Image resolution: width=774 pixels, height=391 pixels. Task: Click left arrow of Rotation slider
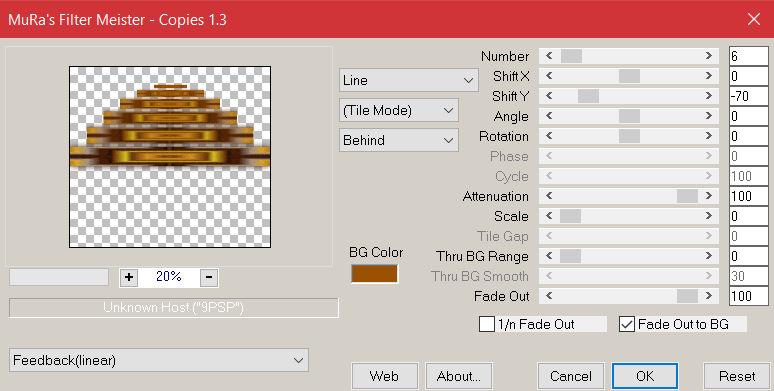549,136
